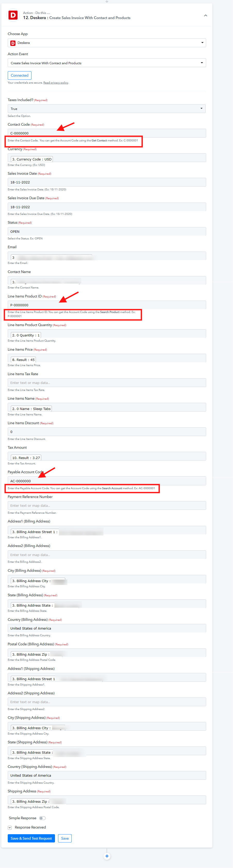Select the Sales Invoice Due Date field
Image resolution: width=233 pixels, height=868 pixels.
[x=107, y=207]
